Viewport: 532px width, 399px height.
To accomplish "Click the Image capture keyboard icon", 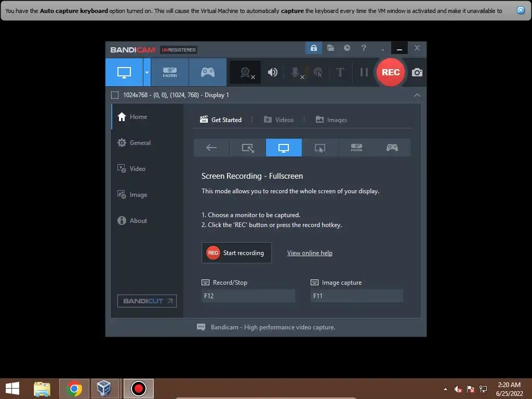I will (x=314, y=282).
